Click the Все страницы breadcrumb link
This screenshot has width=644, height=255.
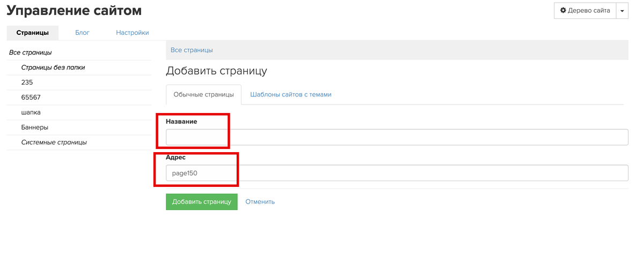coord(192,50)
